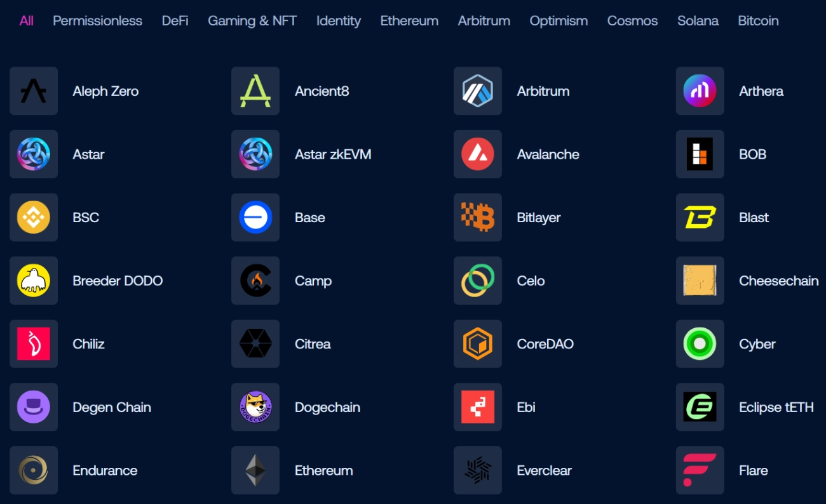Image resolution: width=826 pixels, height=504 pixels.
Task: Choose the red Chiliz logo icon
Action: click(x=34, y=344)
